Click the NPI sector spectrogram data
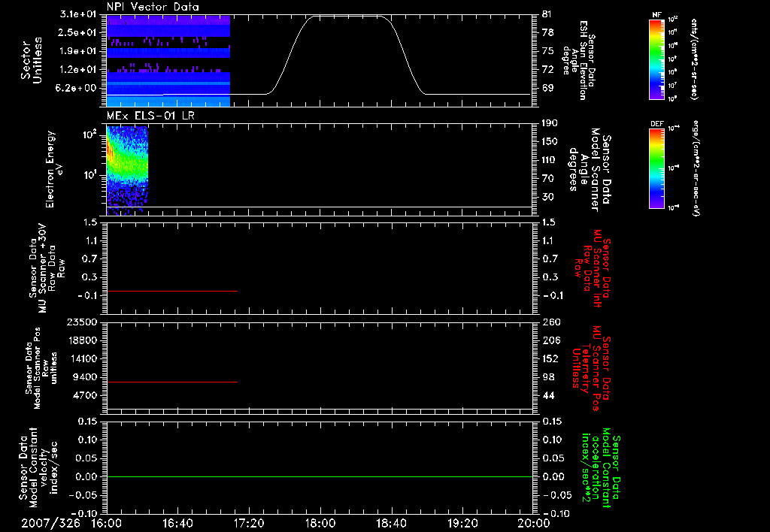The image size is (770, 532). tap(168, 61)
